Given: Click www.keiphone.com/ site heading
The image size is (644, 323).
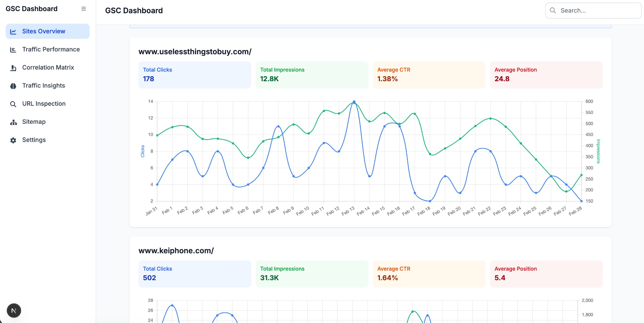Looking at the screenshot, I should coord(176,251).
